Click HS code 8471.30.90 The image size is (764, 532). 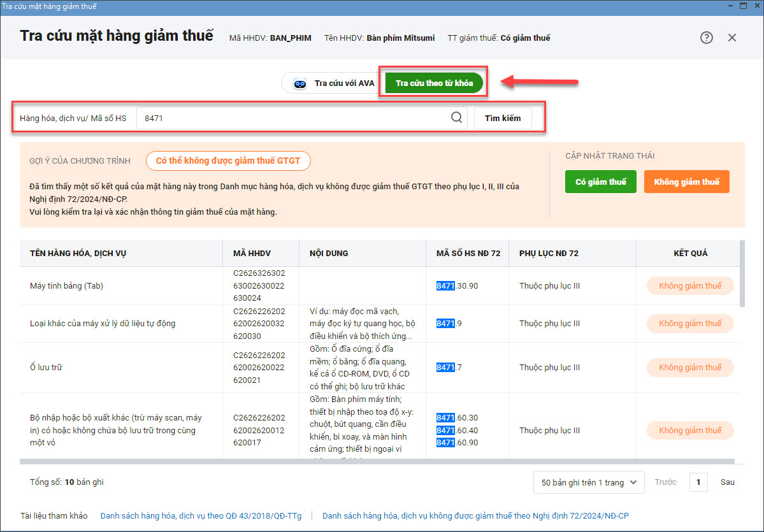457,286
